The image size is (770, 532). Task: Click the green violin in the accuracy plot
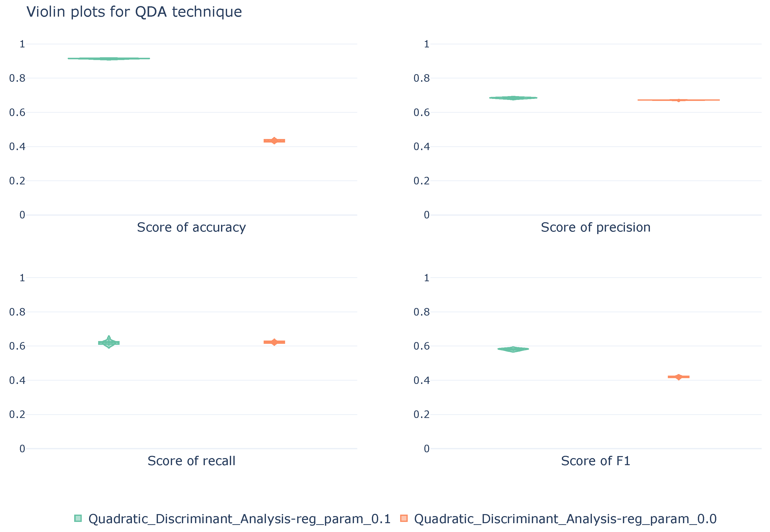(x=109, y=59)
